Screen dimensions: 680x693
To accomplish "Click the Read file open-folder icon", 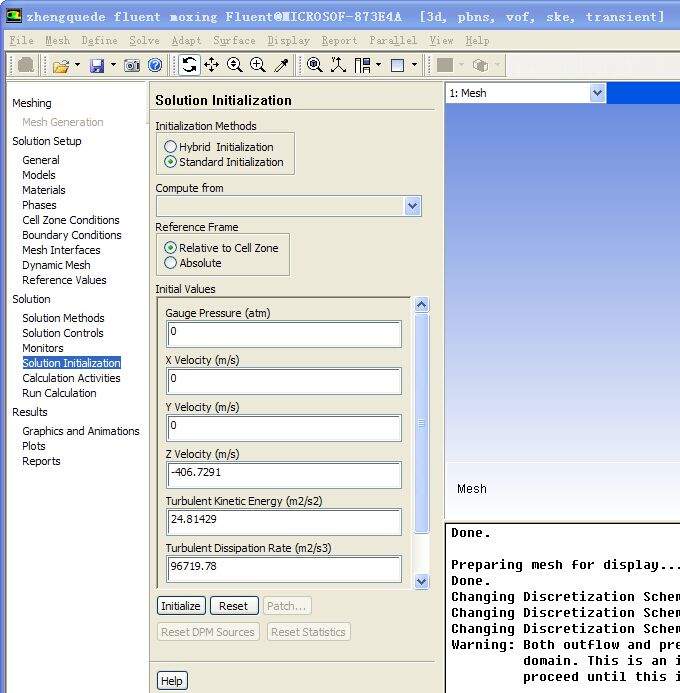I will [61, 66].
